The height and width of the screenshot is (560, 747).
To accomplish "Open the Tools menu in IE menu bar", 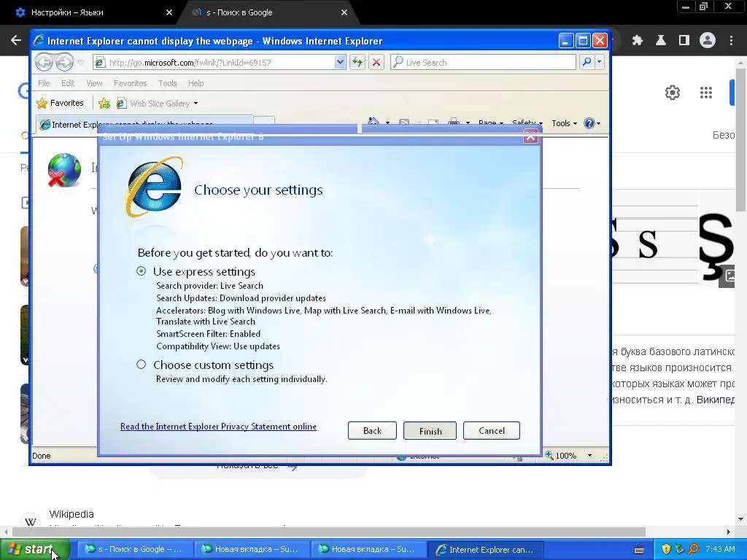I will [167, 83].
